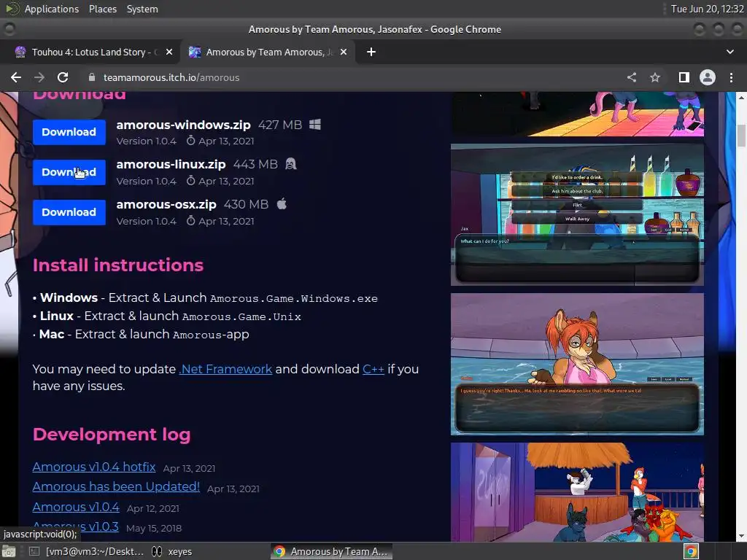This screenshot has width=747, height=560.
Task: Click the Amorous by Team A... taskbar entry
Action: 332,551
